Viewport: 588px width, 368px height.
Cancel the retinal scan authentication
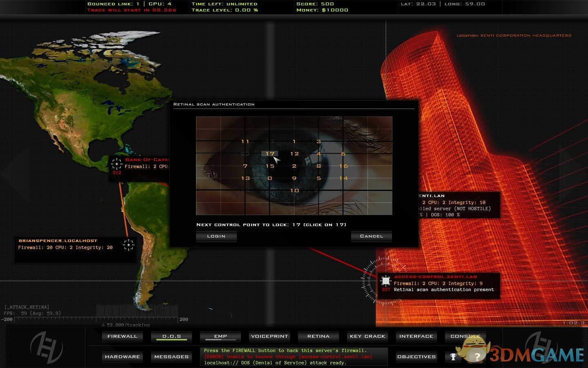pos(371,236)
